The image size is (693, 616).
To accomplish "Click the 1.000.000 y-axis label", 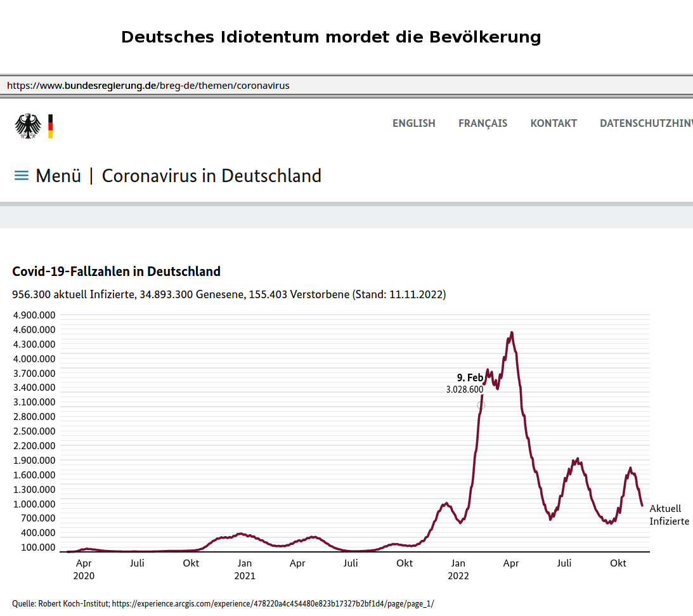I will coord(34,504).
